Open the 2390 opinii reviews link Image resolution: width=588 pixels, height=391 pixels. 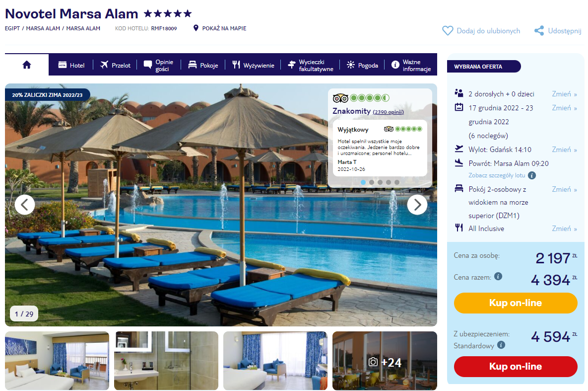[x=388, y=112]
